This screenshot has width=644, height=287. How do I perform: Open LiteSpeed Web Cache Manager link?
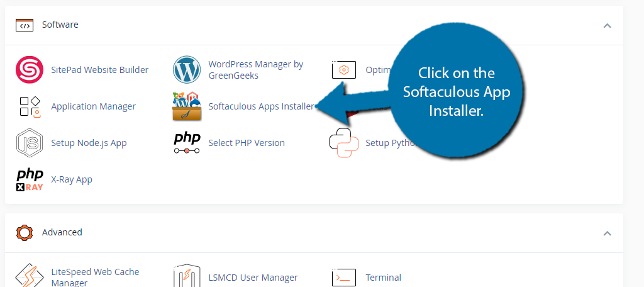95,277
